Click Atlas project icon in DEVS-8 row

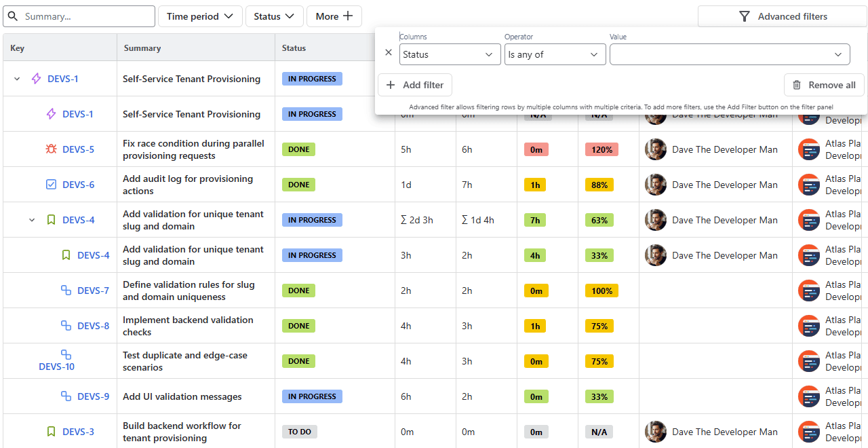coord(809,326)
